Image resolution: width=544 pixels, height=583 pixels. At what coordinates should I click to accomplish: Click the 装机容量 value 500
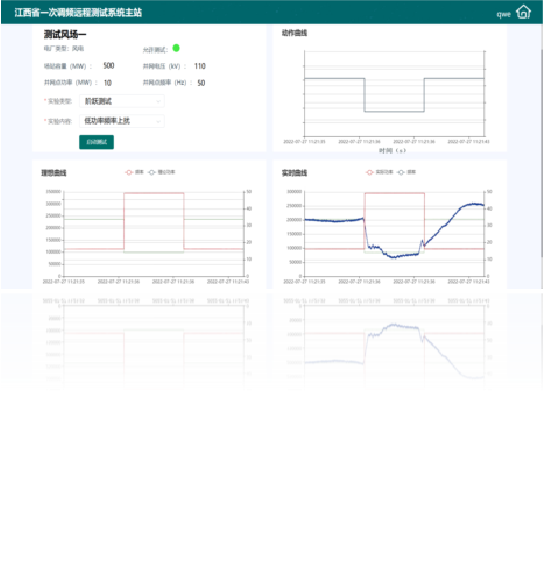(109, 66)
